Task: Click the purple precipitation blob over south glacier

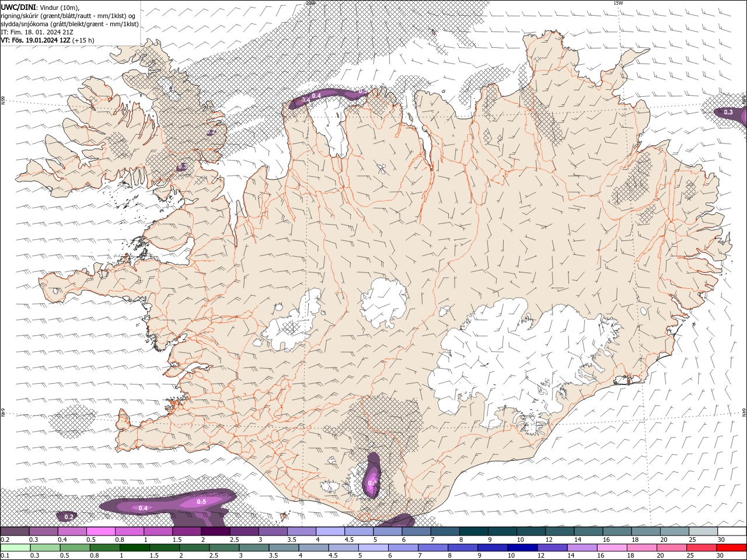Action: pyautogui.click(x=372, y=475)
